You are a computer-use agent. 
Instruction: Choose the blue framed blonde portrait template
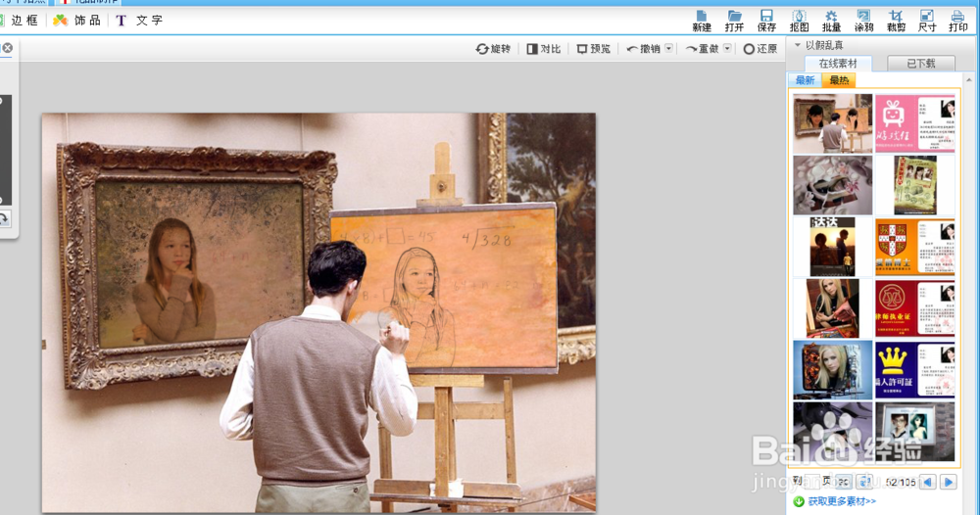(x=832, y=369)
